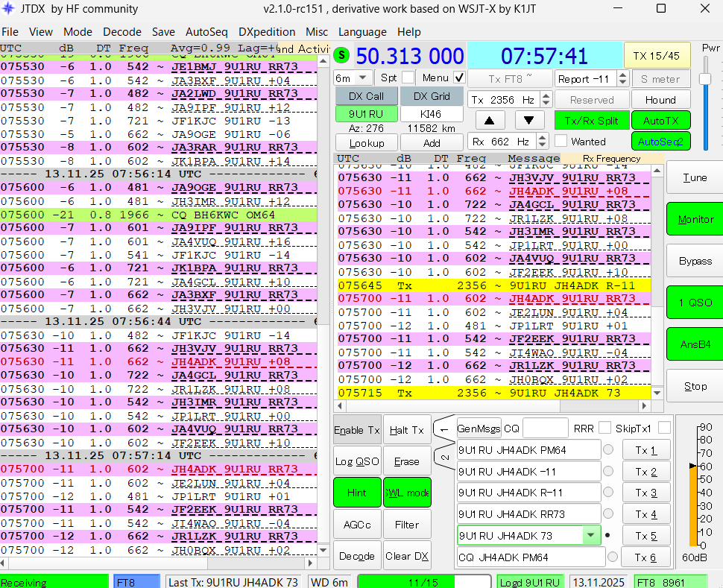Viewport: 723px width, 588px height.
Task: Open the 6m band dropdown
Action: point(353,78)
